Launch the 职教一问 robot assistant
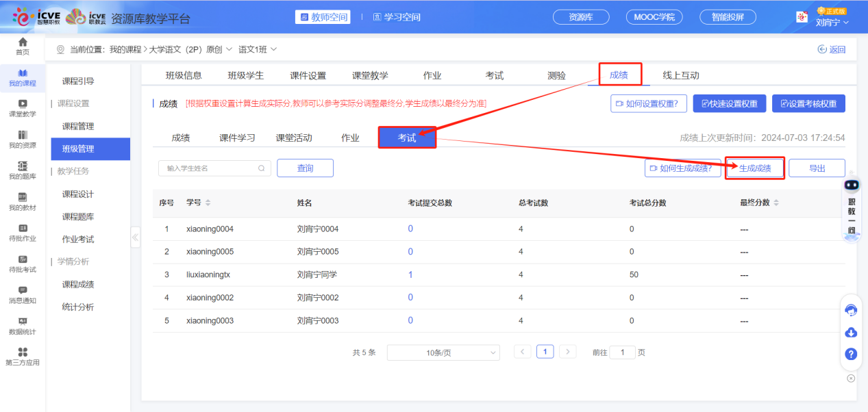The width and height of the screenshot is (868, 412). coord(850,205)
